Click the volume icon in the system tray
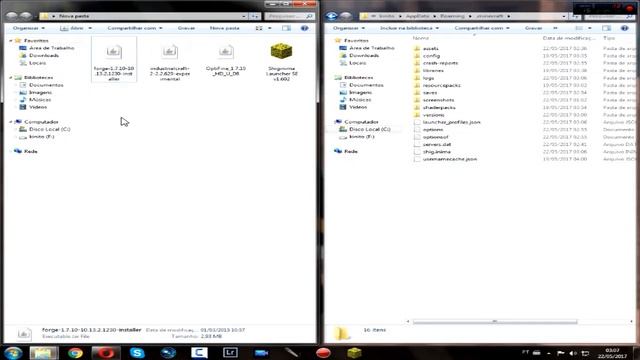640x360 pixels. [x=573, y=353]
